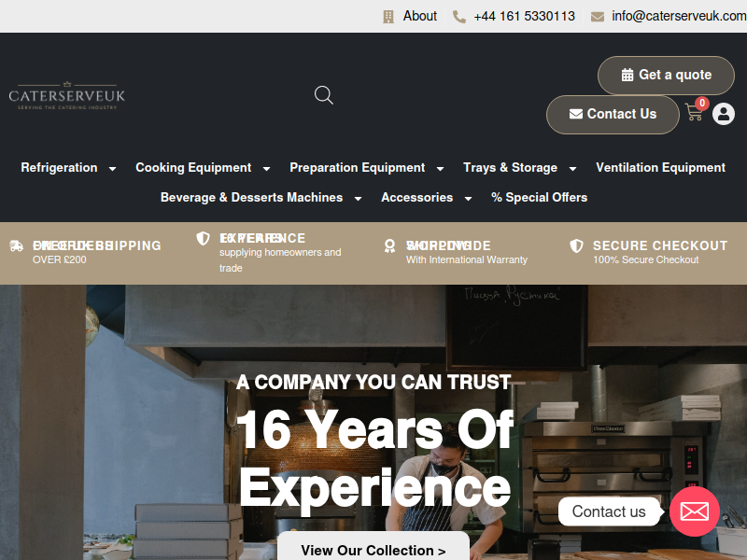This screenshot has height=560, width=747.
Task: Expand the Trays & Storage dropdown arrow
Action: (x=572, y=169)
